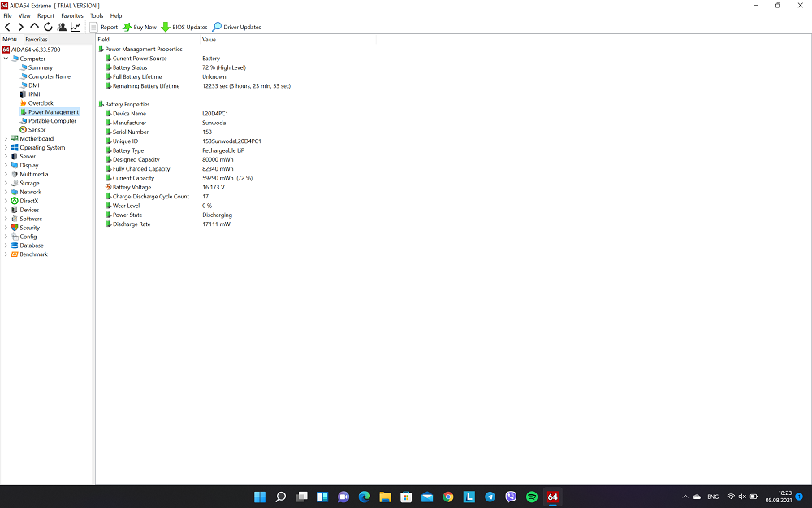
Task: Expand the Motherboard tree node
Action: [x=6, y=138]
